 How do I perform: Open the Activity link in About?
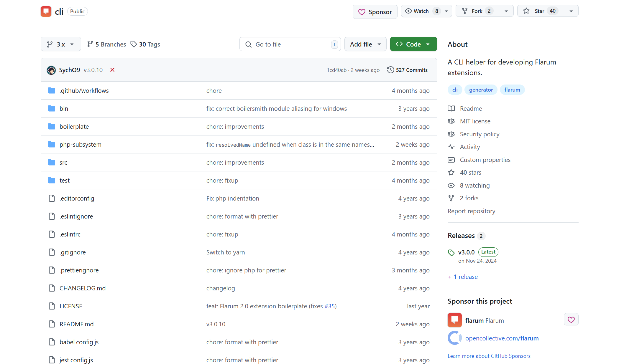(x=470, y=147)
